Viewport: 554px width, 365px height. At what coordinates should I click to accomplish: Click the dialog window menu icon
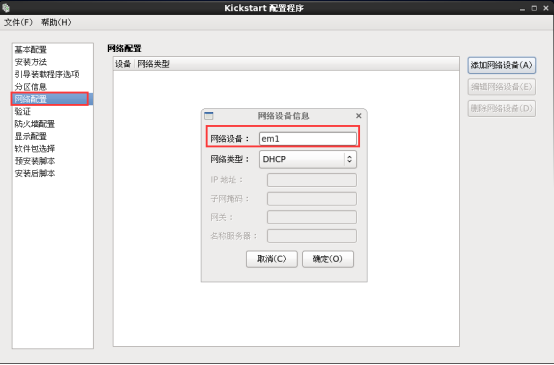(209, 116)
